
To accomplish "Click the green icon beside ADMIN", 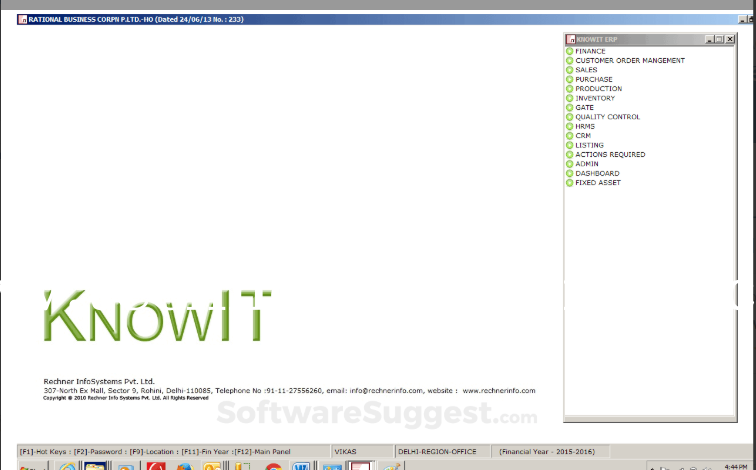I will point(569,164).
